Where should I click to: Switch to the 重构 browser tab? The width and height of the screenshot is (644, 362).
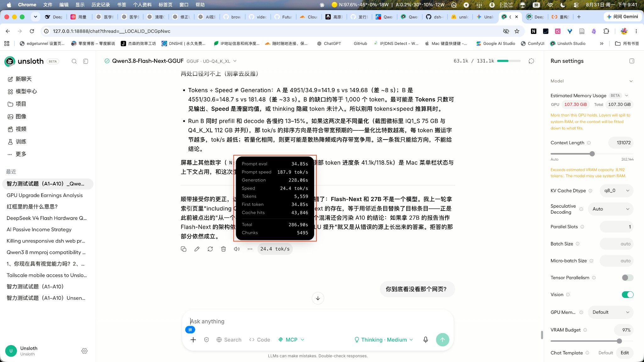pos(561,17)
